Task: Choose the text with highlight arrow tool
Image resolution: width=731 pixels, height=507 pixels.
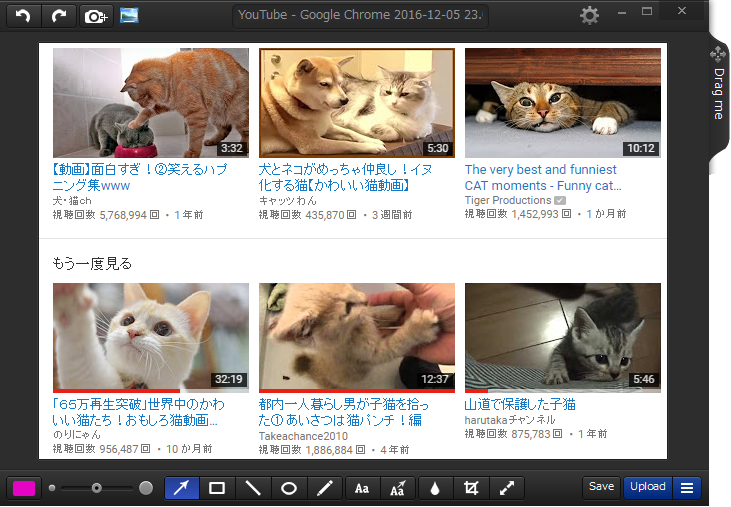Action: point(398,488)
